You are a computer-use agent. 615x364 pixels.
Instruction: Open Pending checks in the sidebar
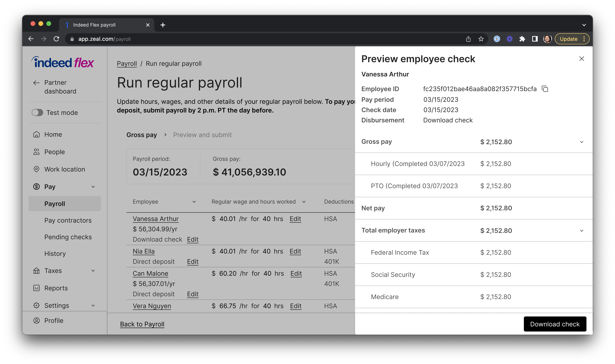[x=68, y=237]
